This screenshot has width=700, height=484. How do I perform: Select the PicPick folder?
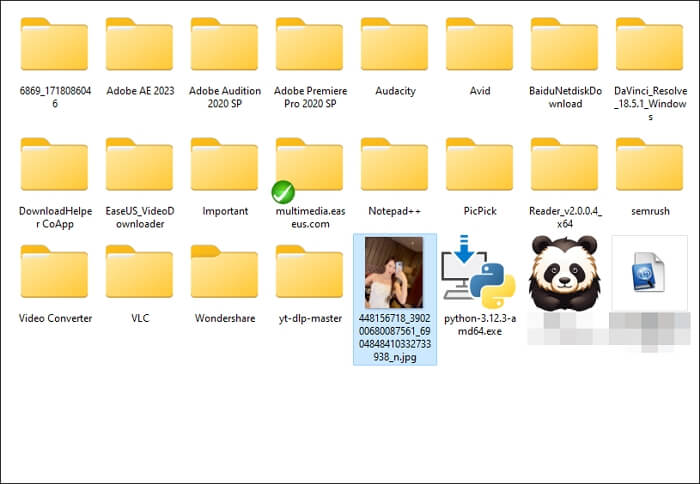[479, 166]
